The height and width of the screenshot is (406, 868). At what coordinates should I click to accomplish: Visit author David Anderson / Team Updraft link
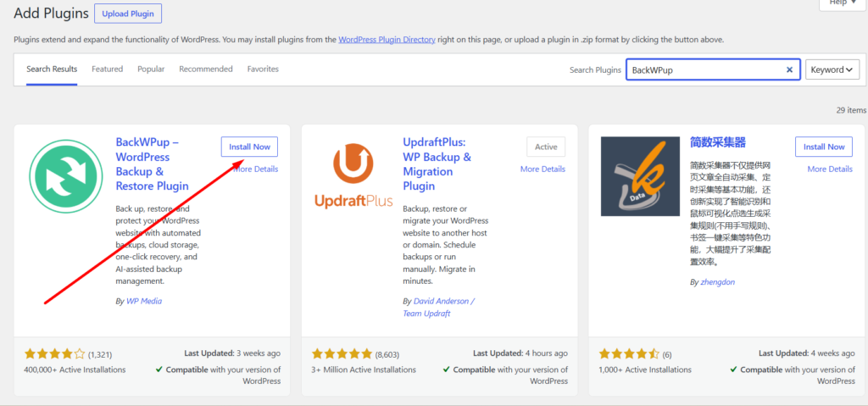pos(439,308)
